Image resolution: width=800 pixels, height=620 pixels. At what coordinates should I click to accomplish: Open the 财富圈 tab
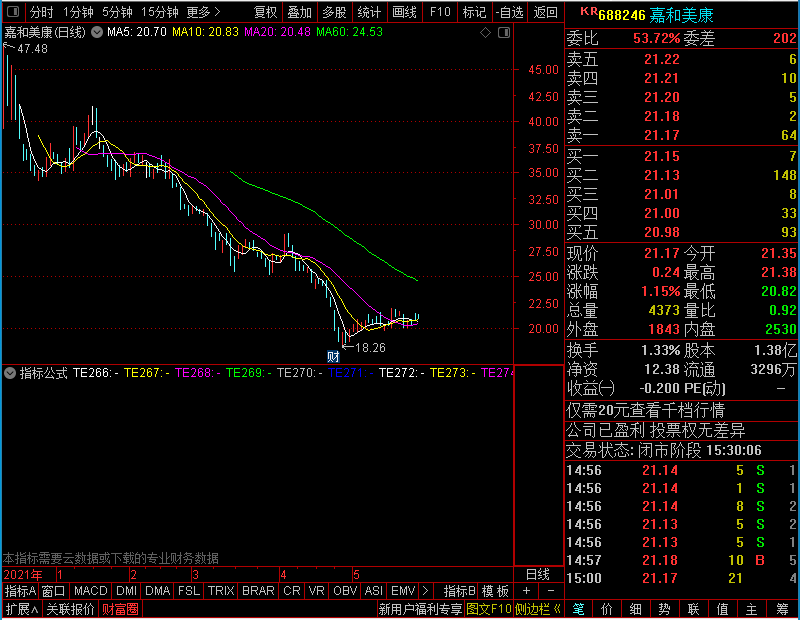tap(120, 609)
